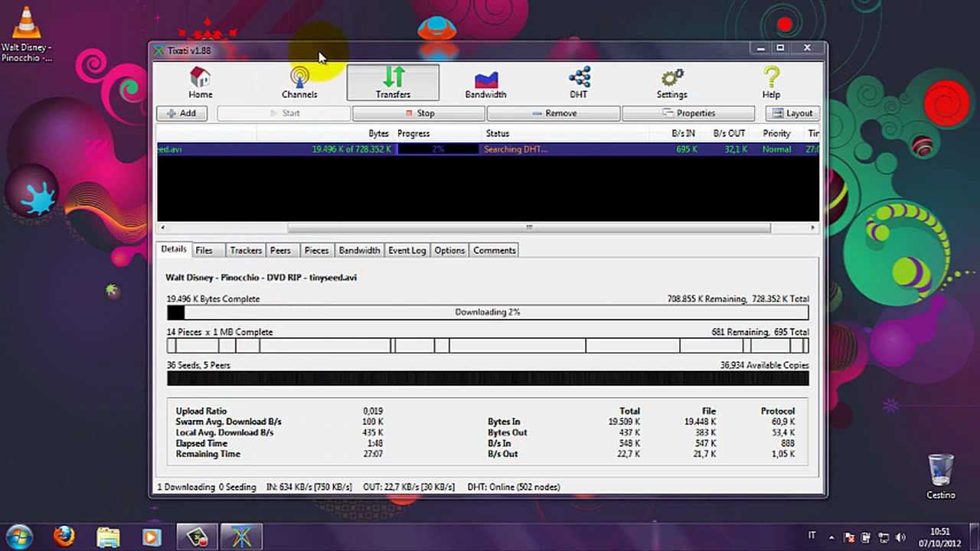Click the pieces completion map bar
The height and width of the screenshot is (551, 980).
pos(488,346)
